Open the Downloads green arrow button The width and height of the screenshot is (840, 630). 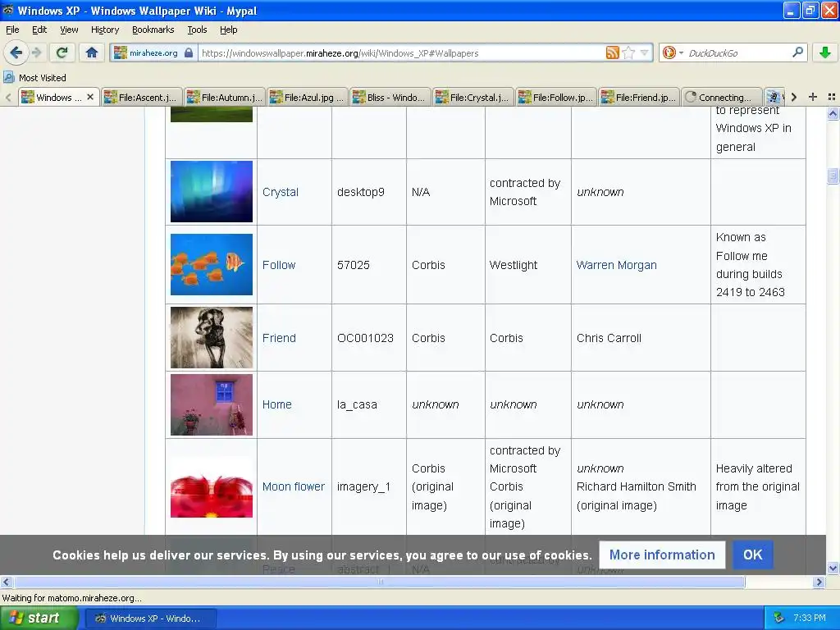coord(825,52)
